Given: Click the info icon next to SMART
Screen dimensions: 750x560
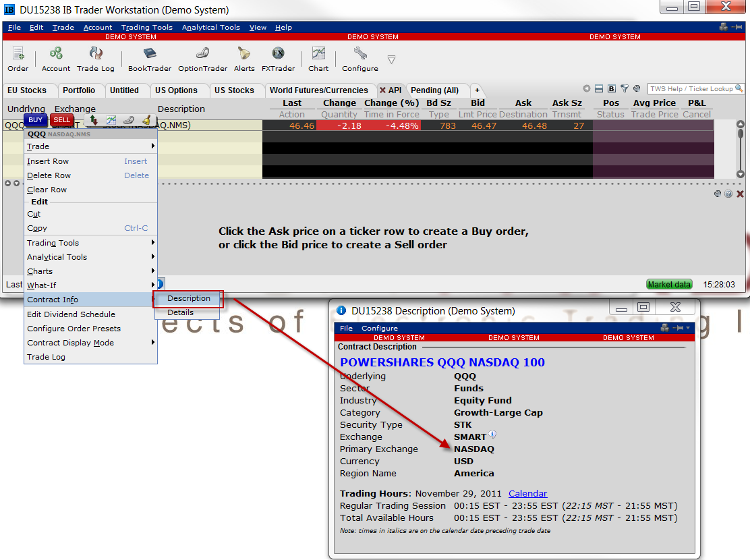Looking at the screenshot, I should pyautogui.click(x=492, y=435).
